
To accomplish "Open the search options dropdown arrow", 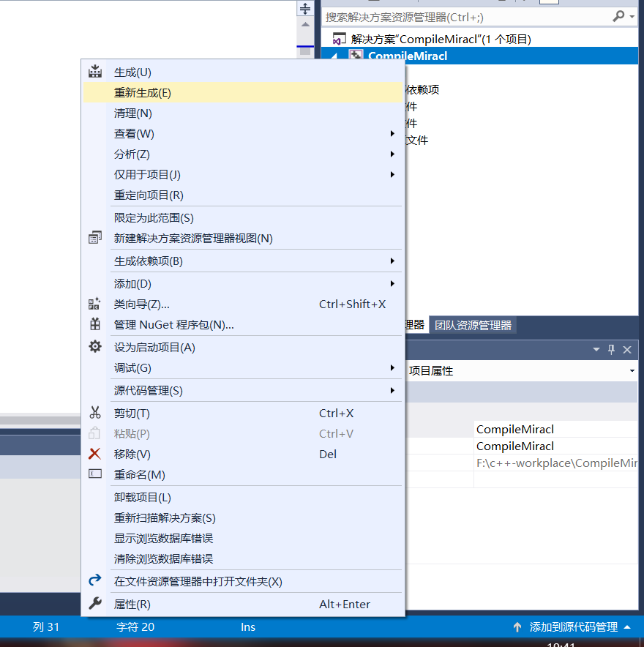I will point(632,17).
